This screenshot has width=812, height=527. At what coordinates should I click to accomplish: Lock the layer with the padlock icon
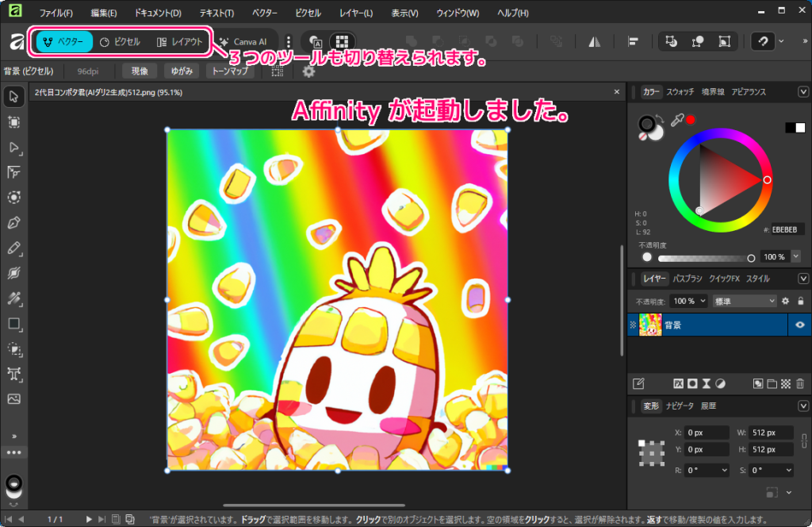(801, 301)
